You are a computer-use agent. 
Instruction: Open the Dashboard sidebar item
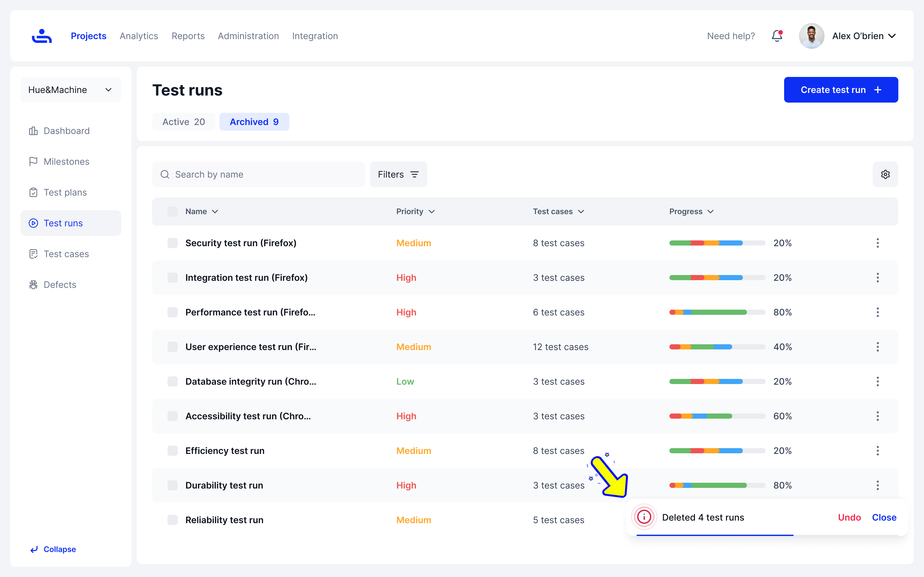point(66,131)
